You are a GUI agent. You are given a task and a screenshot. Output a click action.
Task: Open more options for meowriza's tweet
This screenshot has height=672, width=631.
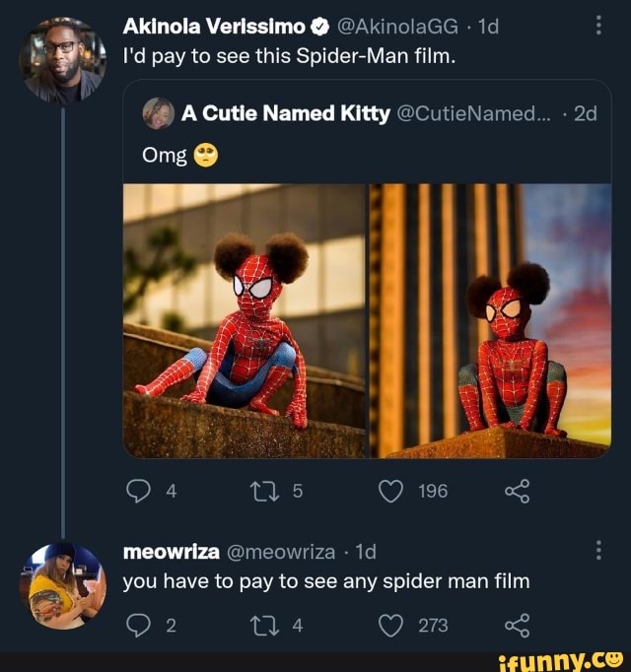[599, 552]
